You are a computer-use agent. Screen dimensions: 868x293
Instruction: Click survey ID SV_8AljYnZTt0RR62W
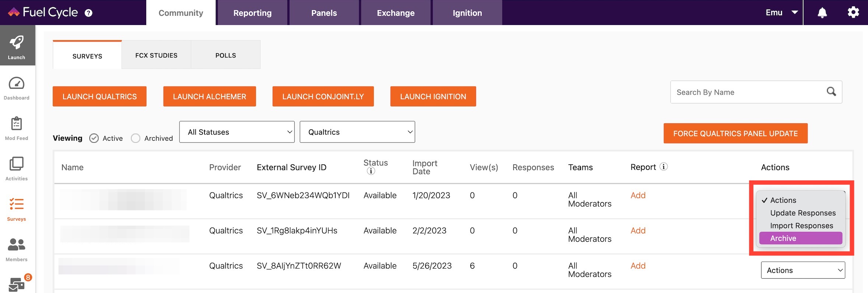[x=299, y=266]
